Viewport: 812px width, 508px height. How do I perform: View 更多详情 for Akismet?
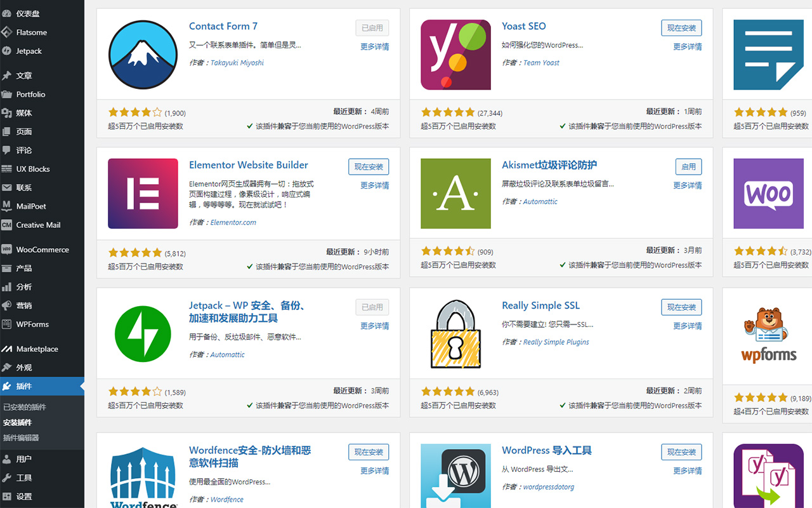[x=688, y=185]
